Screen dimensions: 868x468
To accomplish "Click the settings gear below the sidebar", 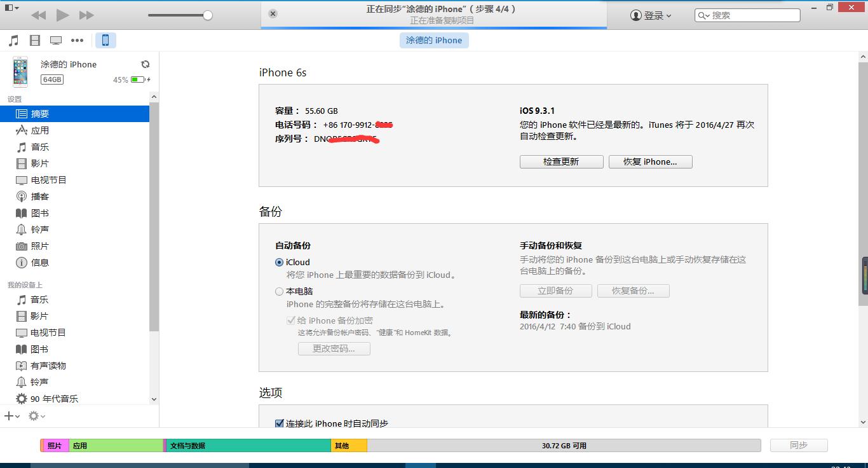I will (34, 416).
